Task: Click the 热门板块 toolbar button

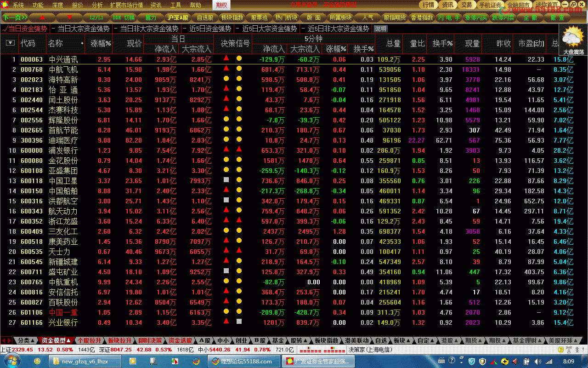Action: [x=286, y=17]
